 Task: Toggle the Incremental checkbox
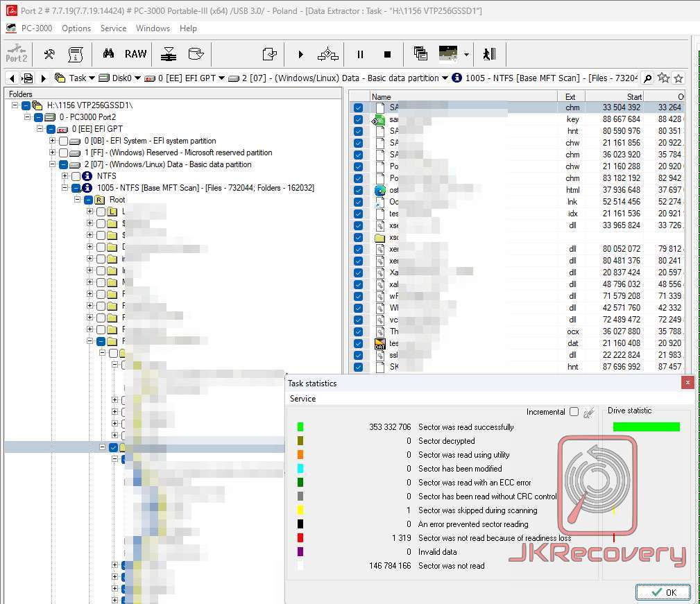(574, 412)
